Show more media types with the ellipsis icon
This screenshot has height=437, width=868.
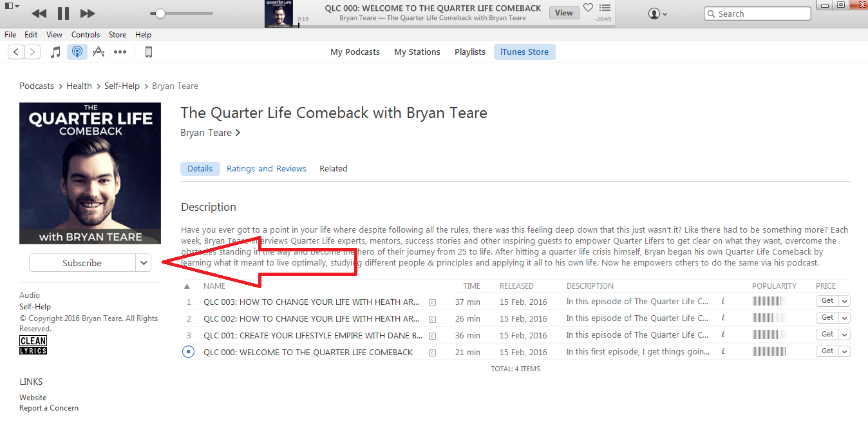(x=120, y=52)
